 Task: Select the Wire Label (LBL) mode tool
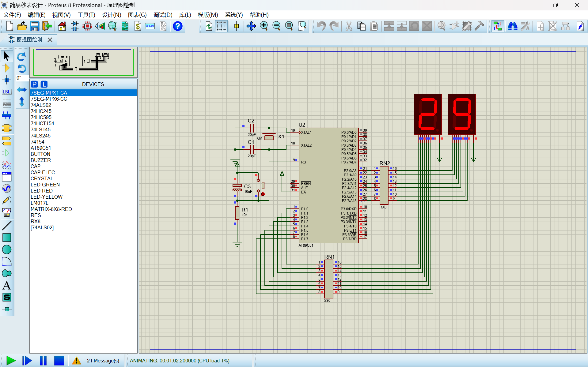click(x=6, y=92)
